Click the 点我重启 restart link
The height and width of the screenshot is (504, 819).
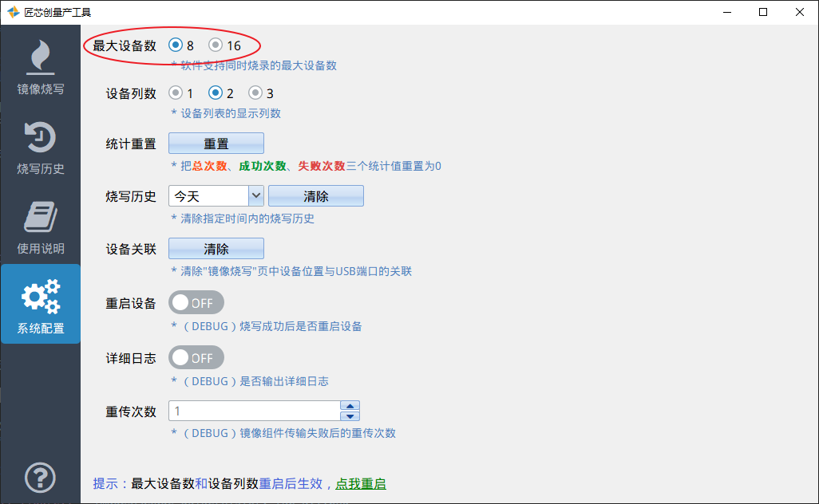coord(361,483)
